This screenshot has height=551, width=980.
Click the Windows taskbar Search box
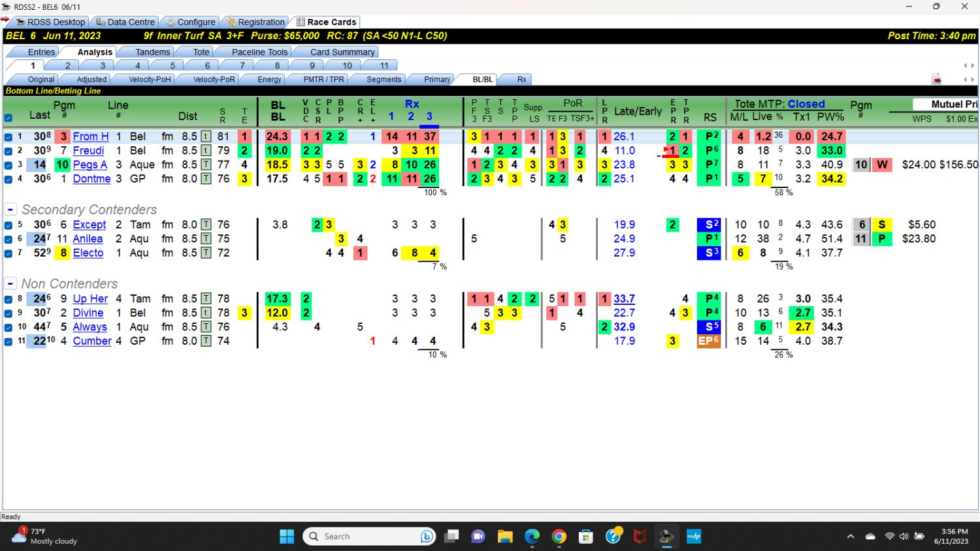point(369,537)
